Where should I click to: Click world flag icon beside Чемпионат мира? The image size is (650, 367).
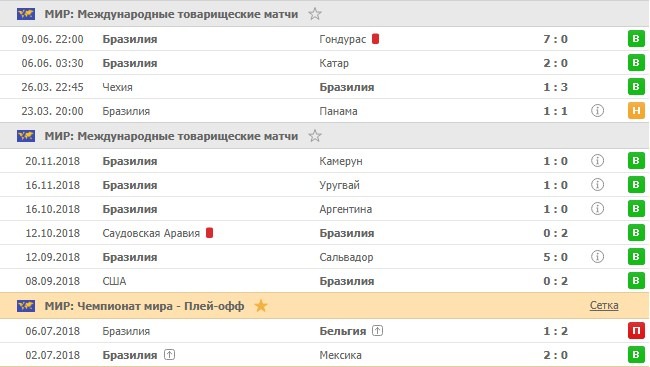(x=26, y=306)
